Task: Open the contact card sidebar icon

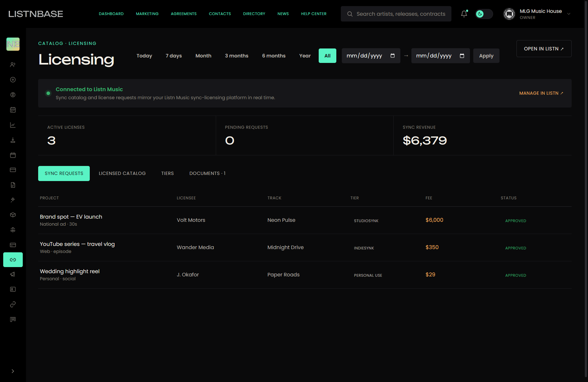Action: tap(13, 289)
